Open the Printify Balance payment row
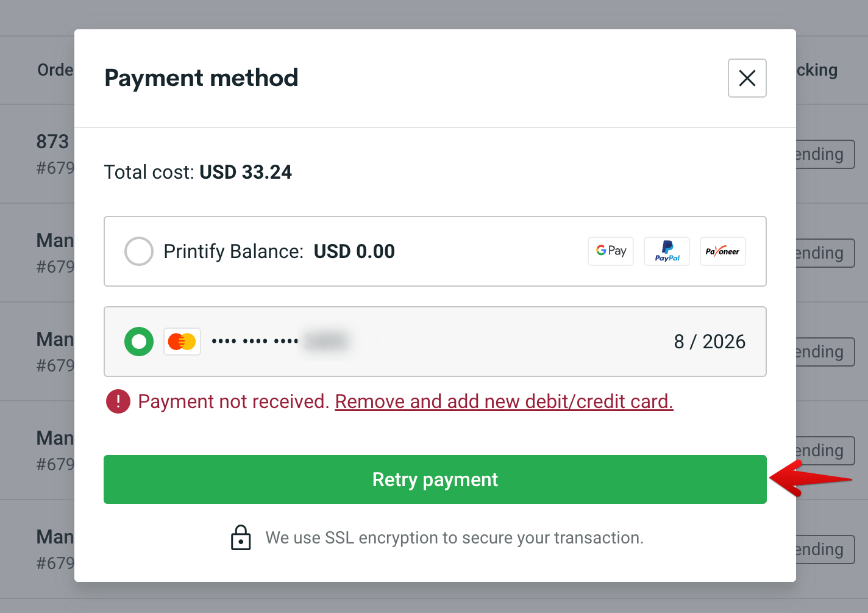 (x=435, y=251)
